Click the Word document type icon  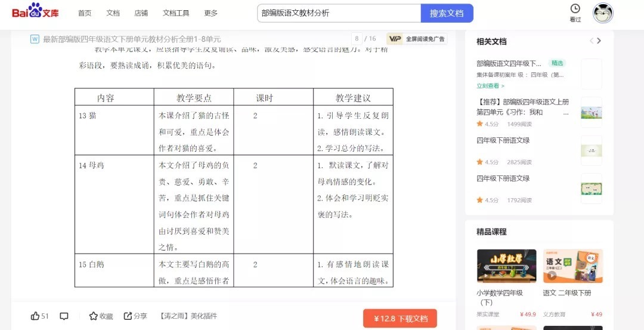(x=35, y=39)
